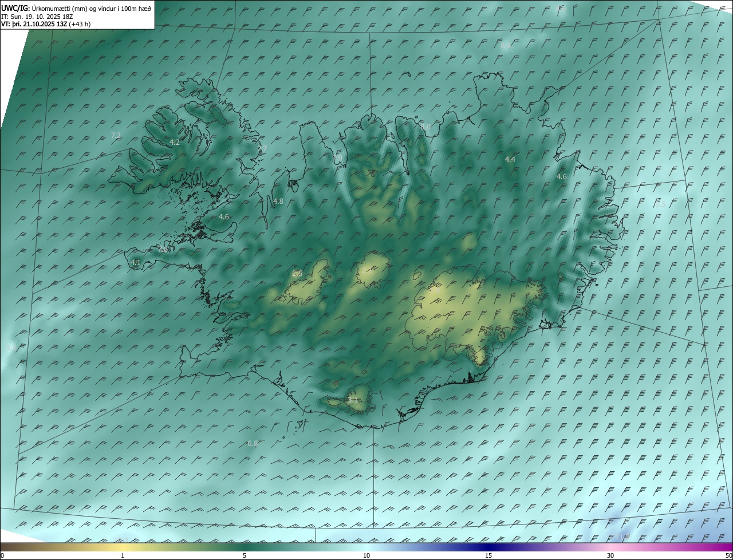The image size is (733, 560).
Task: Click the 4.4 value in the northeast
Action: tap(510, 160)
